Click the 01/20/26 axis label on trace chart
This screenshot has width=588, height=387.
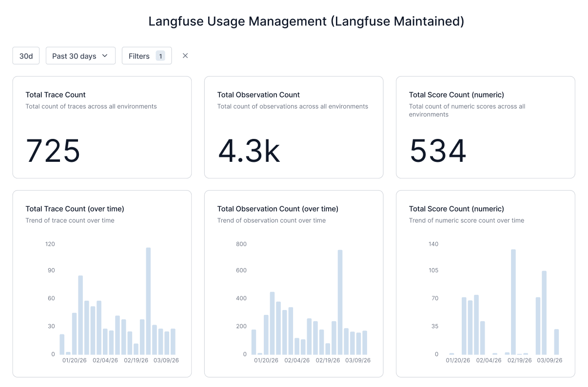click(75, 361)
